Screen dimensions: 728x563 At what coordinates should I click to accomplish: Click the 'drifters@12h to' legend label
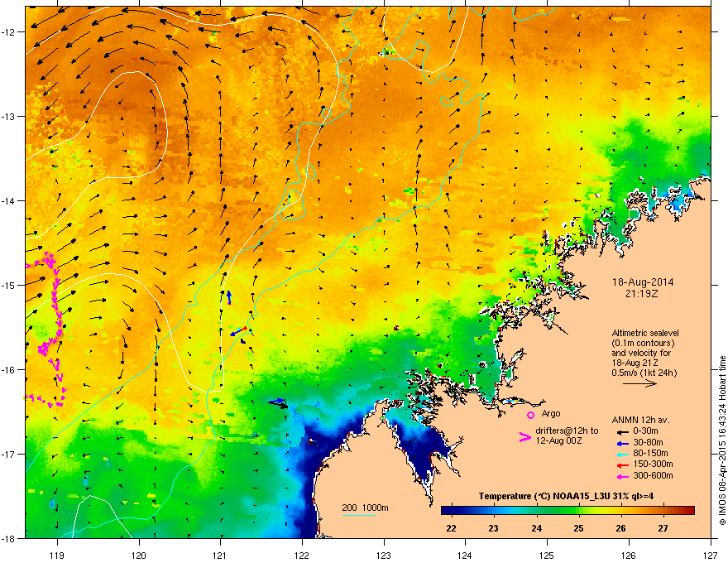point(567,431)
